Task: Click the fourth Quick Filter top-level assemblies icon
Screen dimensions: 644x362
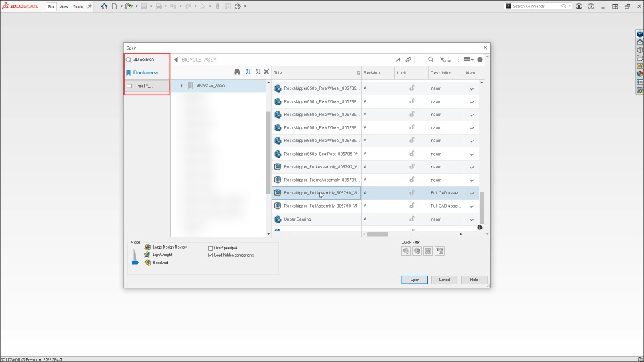Action: (439, 251)
